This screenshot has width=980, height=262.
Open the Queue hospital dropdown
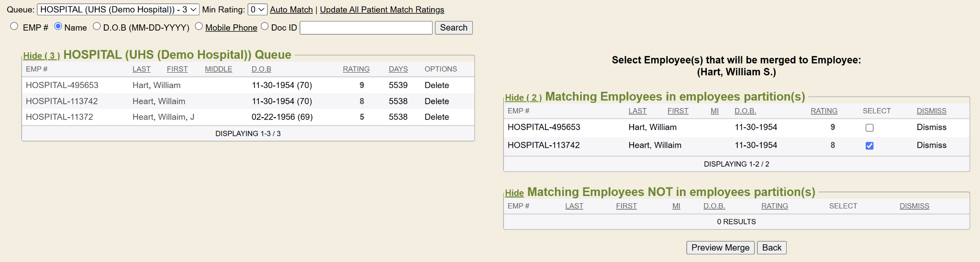tap(118, 10)
